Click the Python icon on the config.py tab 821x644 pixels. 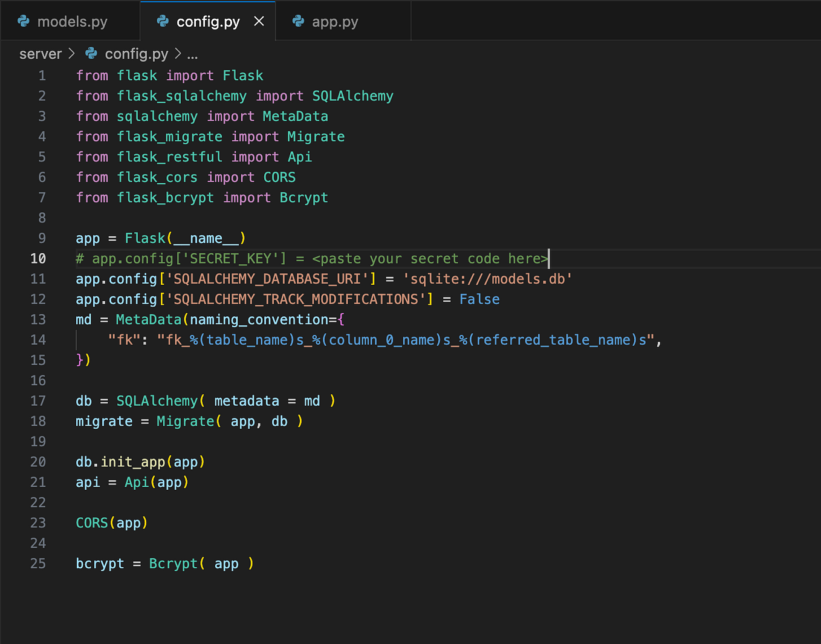[162, 21]
